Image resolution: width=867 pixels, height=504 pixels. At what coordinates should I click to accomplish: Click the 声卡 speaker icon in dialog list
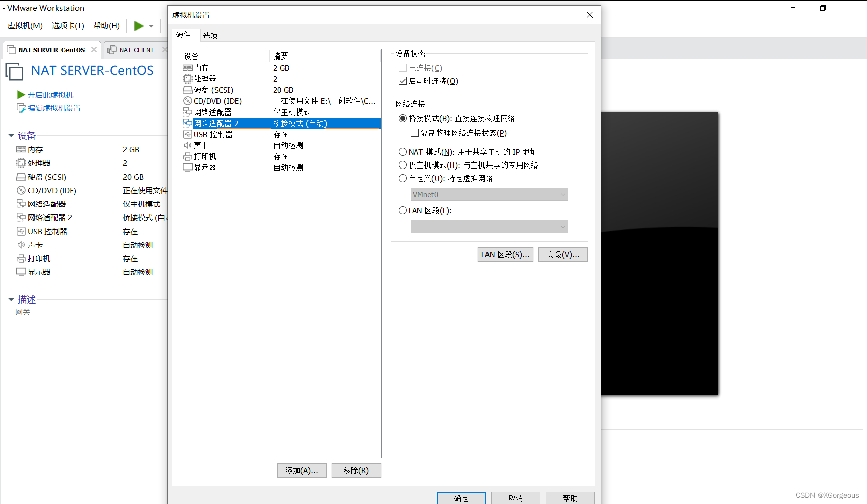tap(188, 145)
